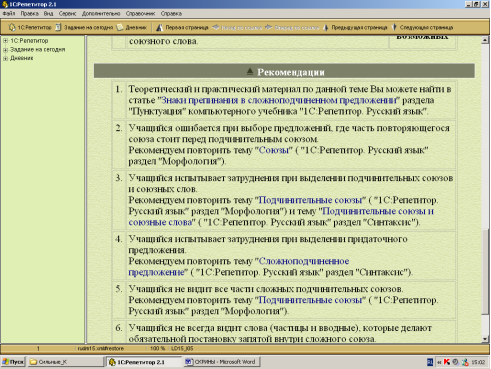
Task: Expand the 1С:Репетитор tree node
Action: (5, 41)
